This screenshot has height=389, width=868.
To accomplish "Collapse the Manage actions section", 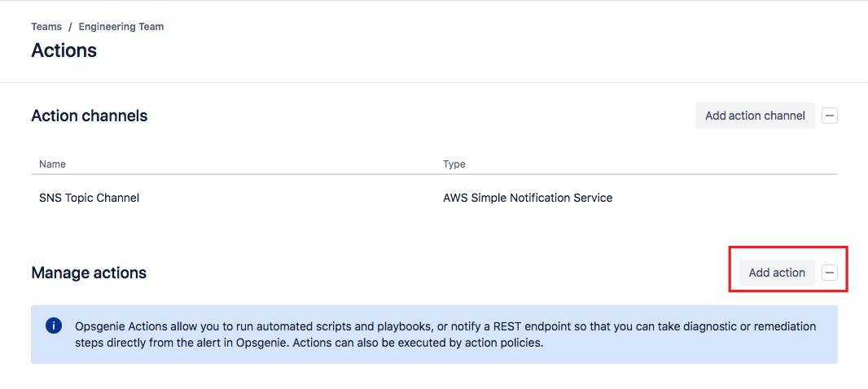I will point(829,273).
